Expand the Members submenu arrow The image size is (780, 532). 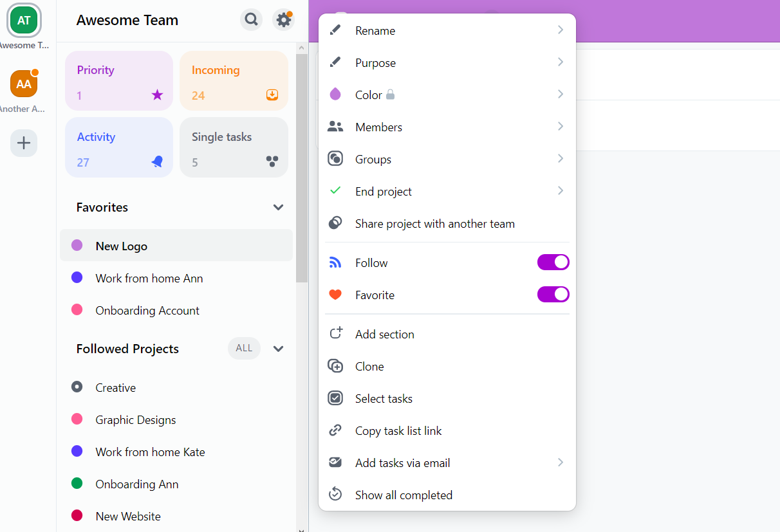click(561, 127)
